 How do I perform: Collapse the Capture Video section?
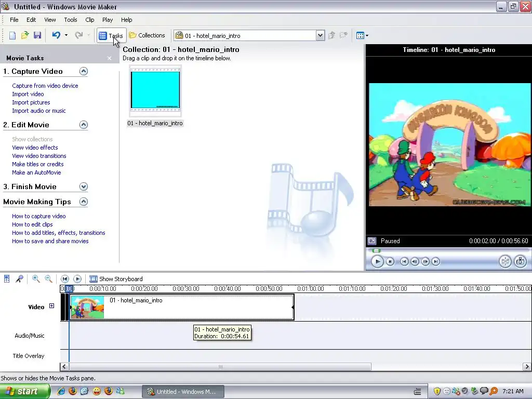tap(84, 71)
